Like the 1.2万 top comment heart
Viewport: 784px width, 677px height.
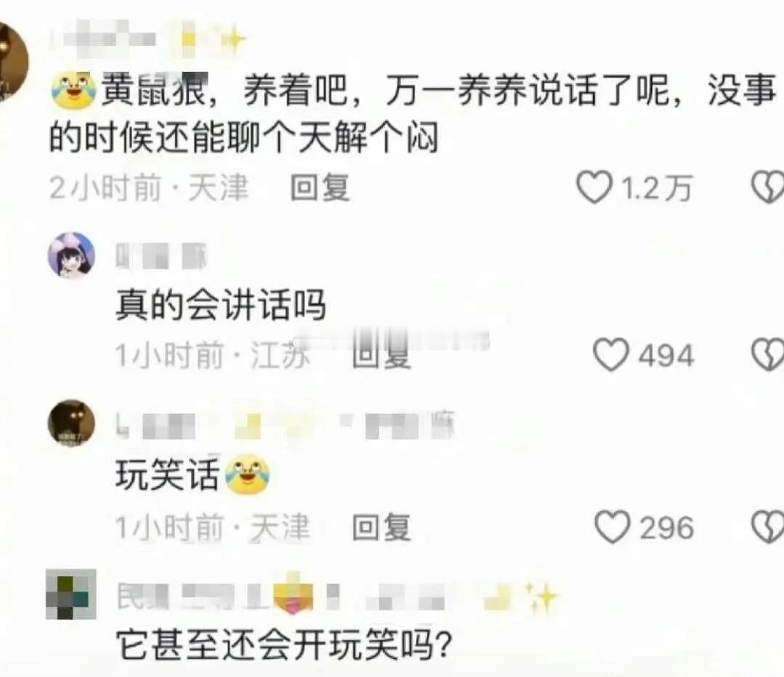595,187
